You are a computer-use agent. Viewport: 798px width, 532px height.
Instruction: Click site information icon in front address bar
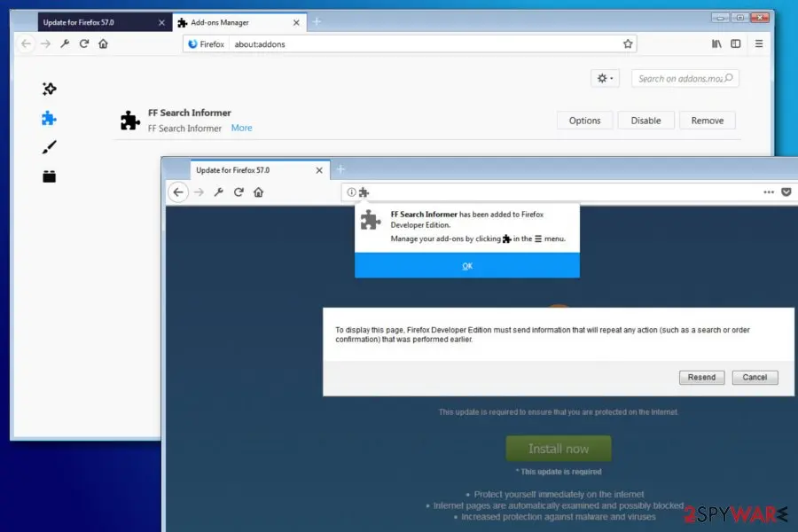[351, 192]
